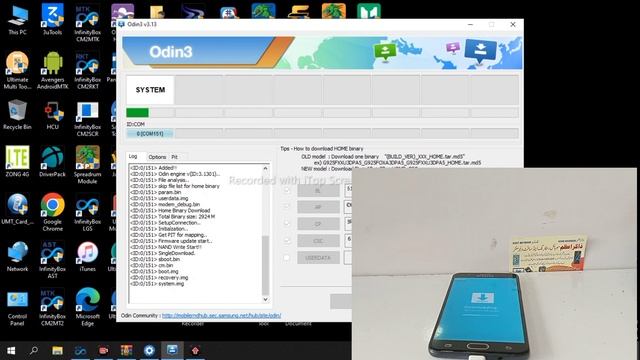Click the taskbar search magnifier

pos(34,351)
